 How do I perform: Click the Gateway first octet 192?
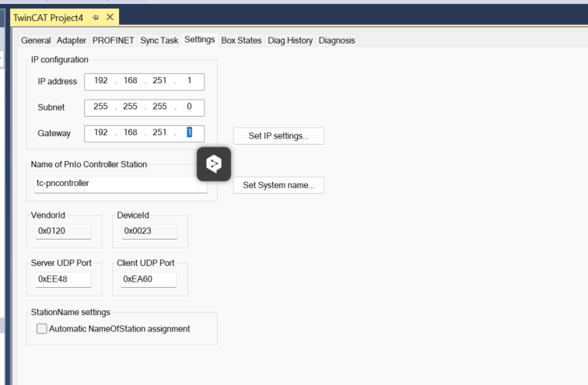pyautogui.click(x=101, y=132)
